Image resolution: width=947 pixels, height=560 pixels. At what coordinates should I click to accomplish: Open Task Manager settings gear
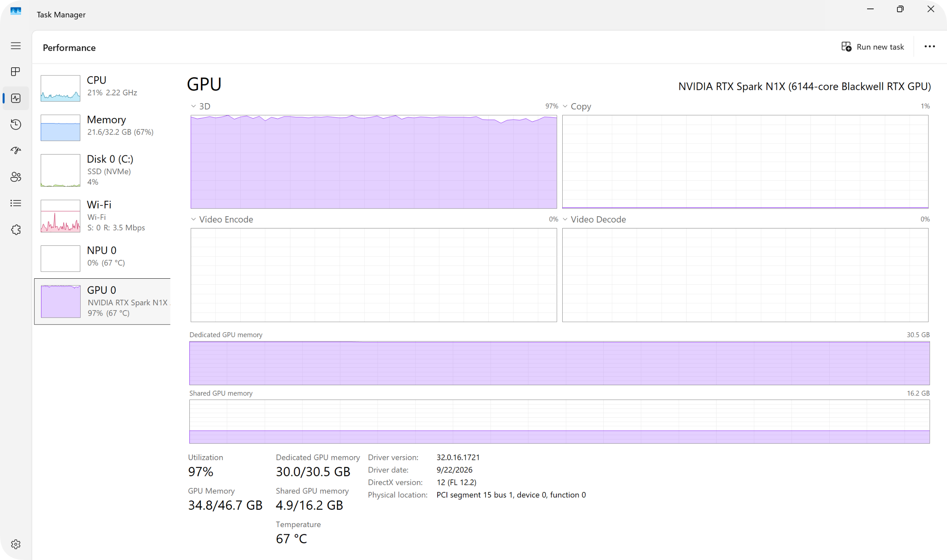(x=16, y=544)
